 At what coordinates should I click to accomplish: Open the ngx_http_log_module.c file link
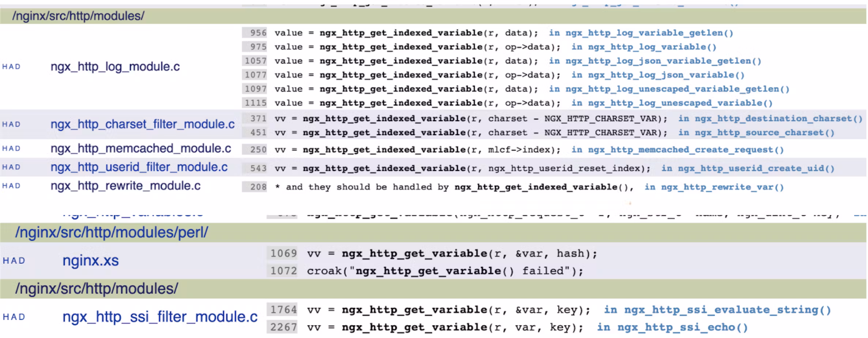[115, 67]
